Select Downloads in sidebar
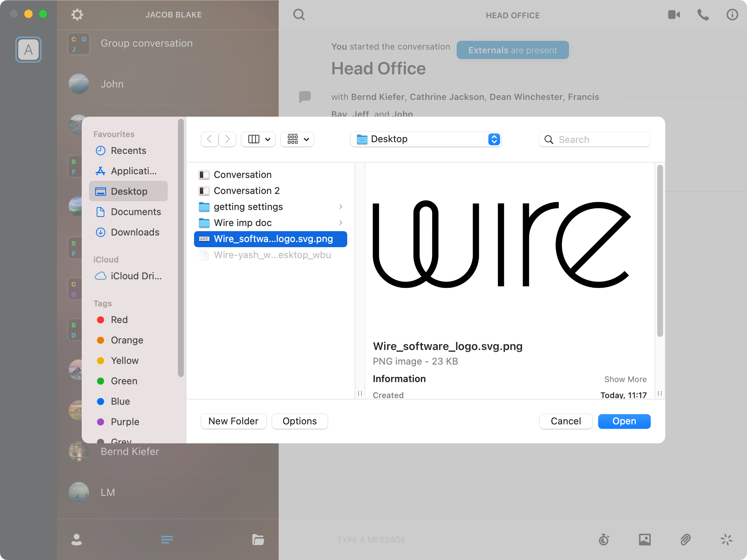This screenshot has width=747, height=560. tap(128, 232)
